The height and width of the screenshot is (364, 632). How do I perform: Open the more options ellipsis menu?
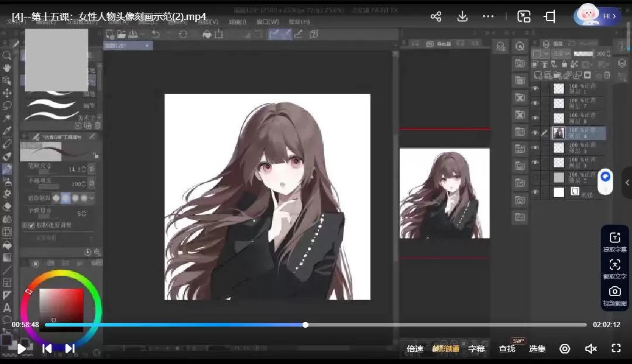[489, 16]
